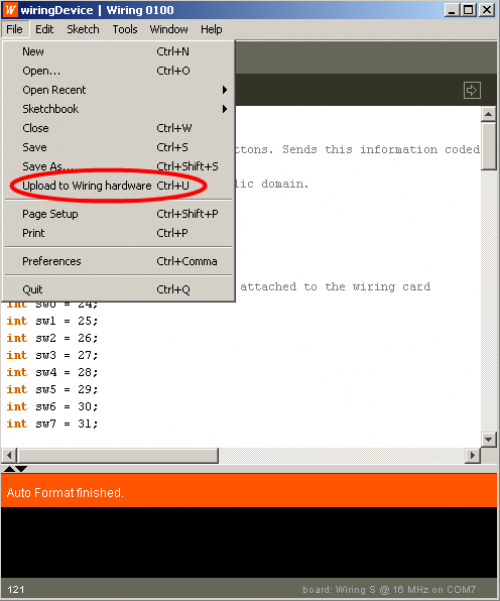Screen dimensions: 500x601
Task: Click the code line 'int sw6 = 30;'
Action: click(52, 407)
